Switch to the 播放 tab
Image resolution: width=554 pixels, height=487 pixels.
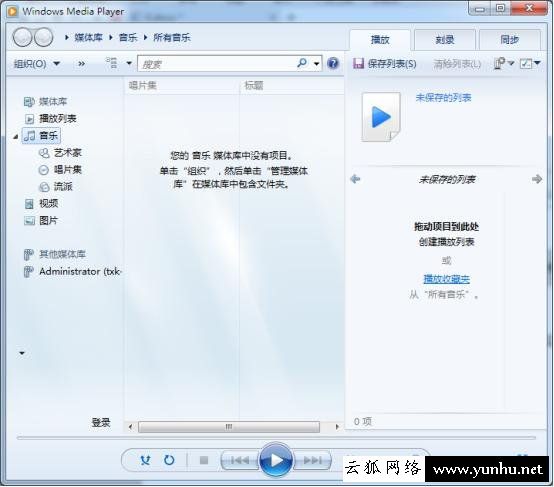[x=380, y=40]
